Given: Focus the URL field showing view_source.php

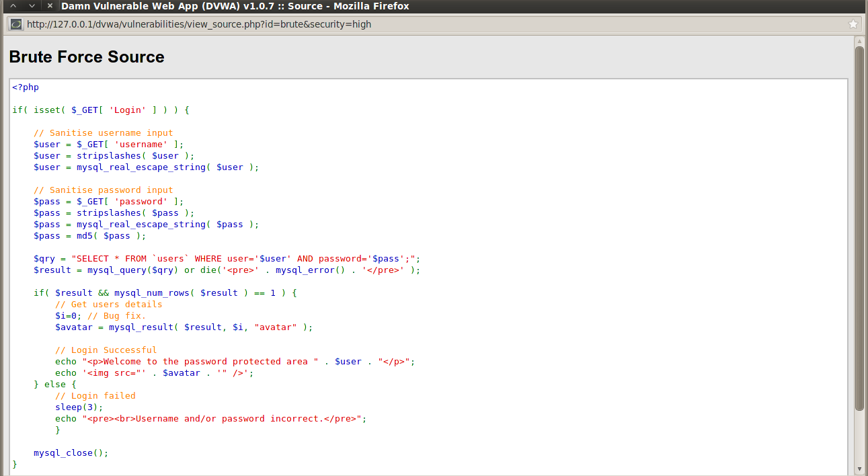Looking at the screenshot, I should tap(434, 24).
